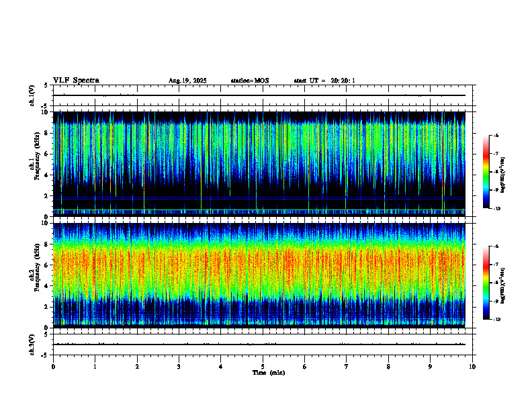The width and height of the screenshot is (532, 411).
Task: Click time axis tick label "3"
Action: [x=179, y=367]
